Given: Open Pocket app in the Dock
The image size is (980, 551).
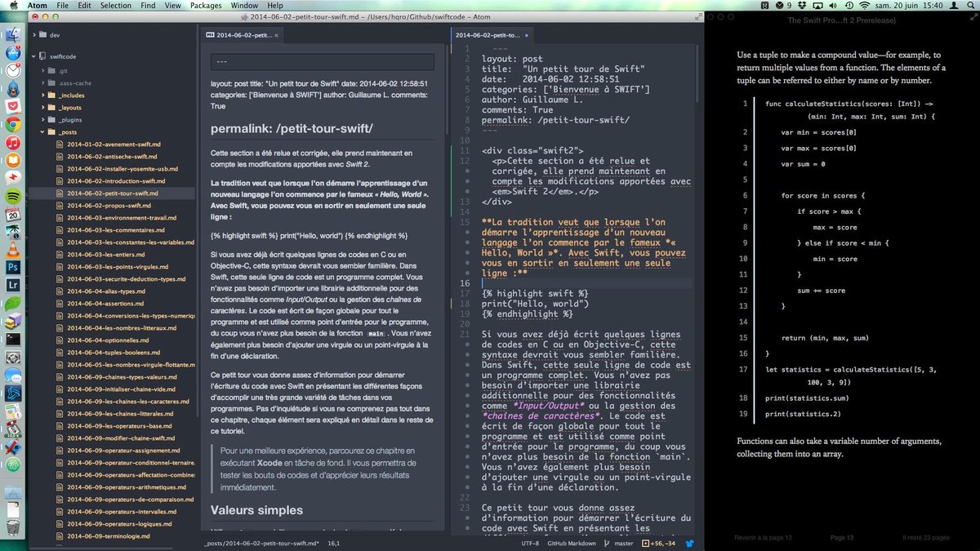Looking at the screenshot, I should coord(14,107).
